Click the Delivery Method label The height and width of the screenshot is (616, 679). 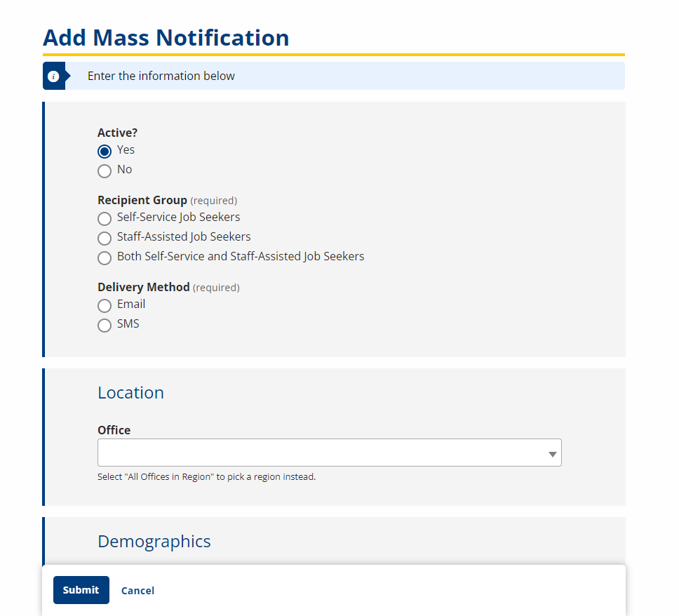coord(143,287)
